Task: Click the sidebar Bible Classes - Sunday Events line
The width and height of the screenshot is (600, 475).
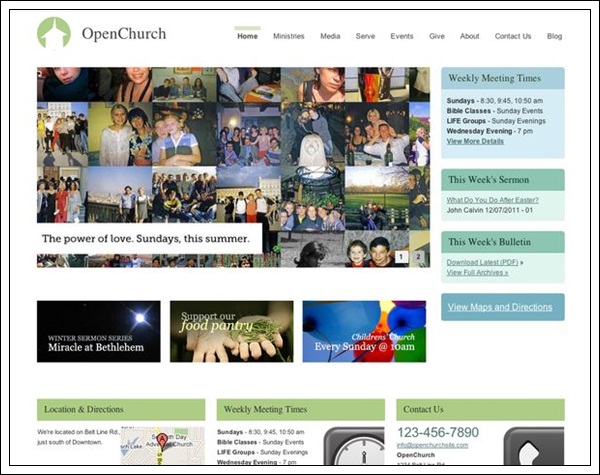Action: click(x=494, y=111)
